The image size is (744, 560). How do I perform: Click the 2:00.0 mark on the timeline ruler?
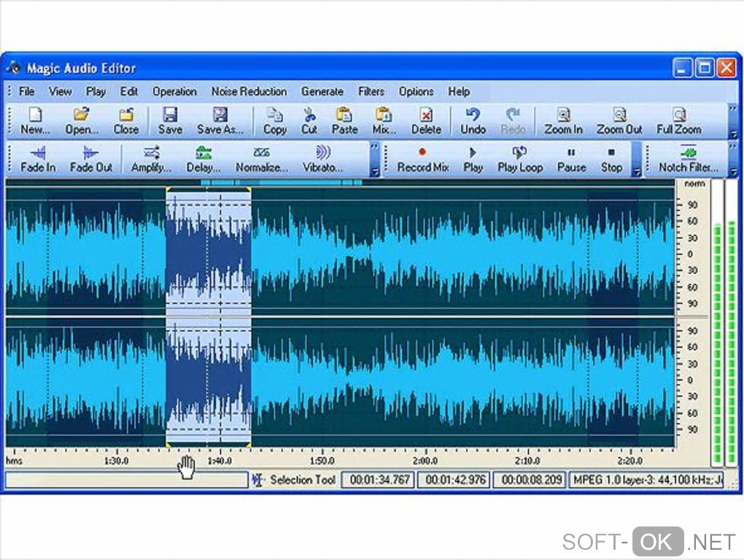[425, 461]
